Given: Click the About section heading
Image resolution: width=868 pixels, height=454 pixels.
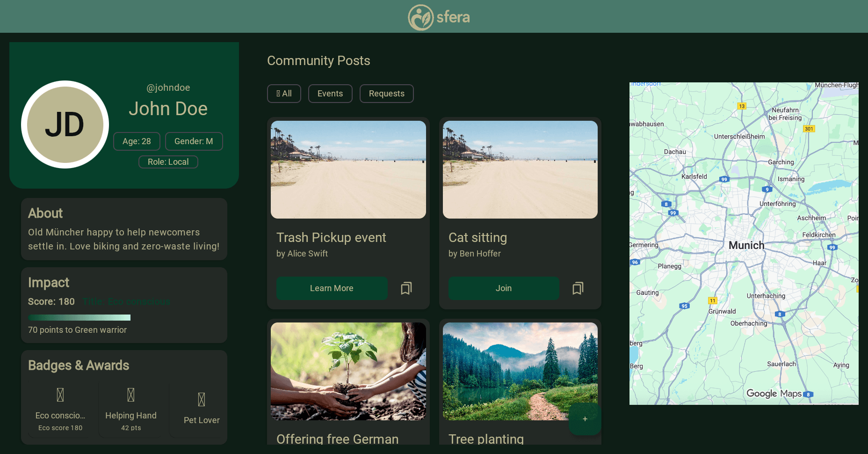Looking at the screenshot, I should tap(45, 213).
